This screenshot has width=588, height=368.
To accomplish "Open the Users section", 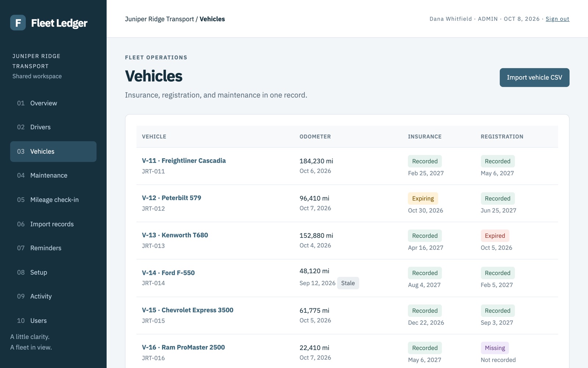I will [53, 320].
